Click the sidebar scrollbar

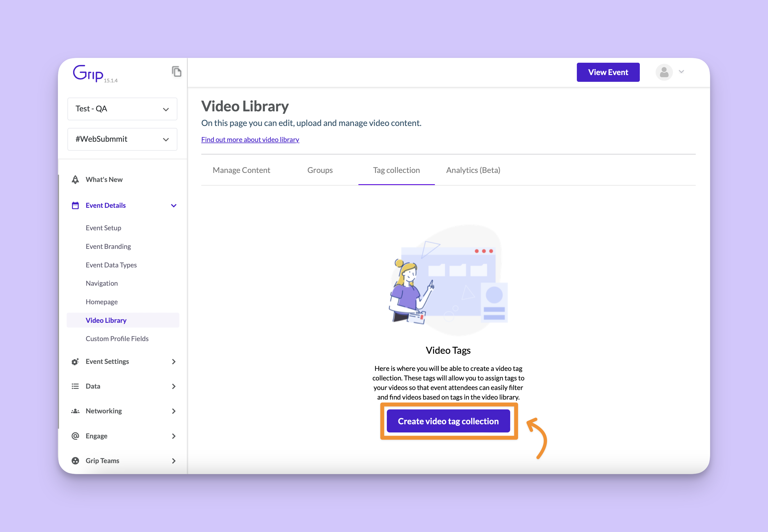pos(59,302)
